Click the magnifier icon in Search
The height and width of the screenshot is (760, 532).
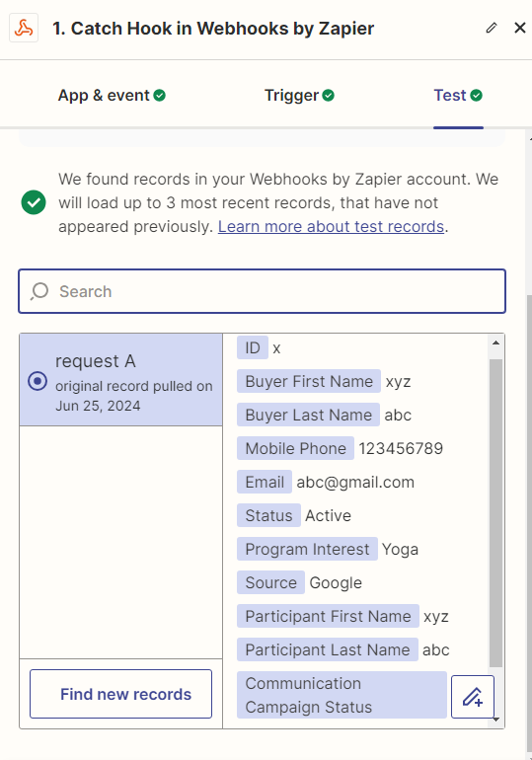click(39, 291)
